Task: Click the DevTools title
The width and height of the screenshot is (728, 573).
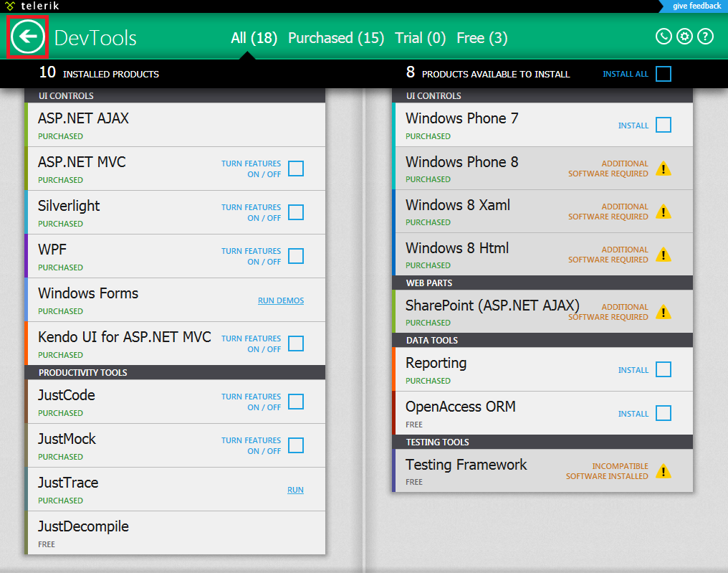Action: point(95,38)
